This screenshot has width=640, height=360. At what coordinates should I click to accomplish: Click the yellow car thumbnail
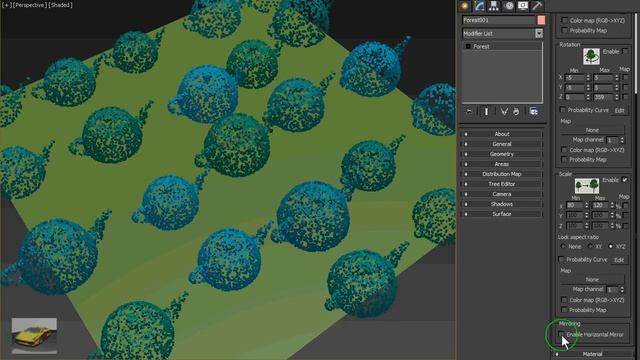coord(34,336)
